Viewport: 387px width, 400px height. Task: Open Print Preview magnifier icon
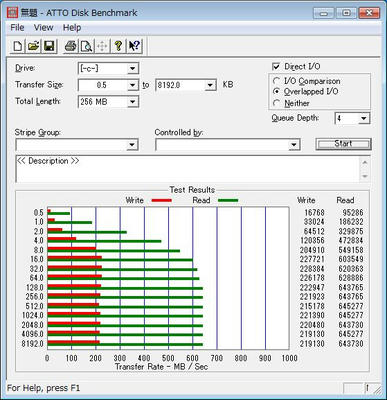(86, 46)
